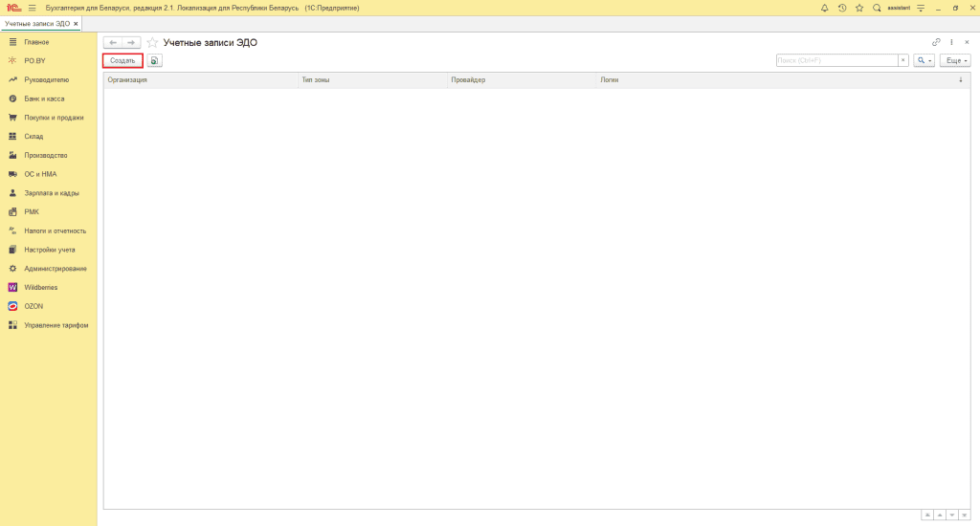The width and height of the screenshot is (980, 526).
Task: Sort by the Организация column header
Action: 127,80
